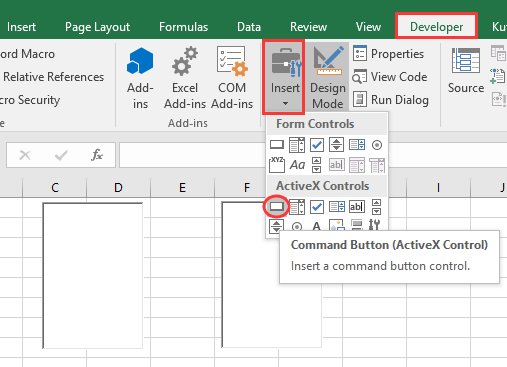Viewport: 507px width, 367px height.
Task: Click the greyed-out Combo Drop-Down Edit icon
Action: (377, 165)
